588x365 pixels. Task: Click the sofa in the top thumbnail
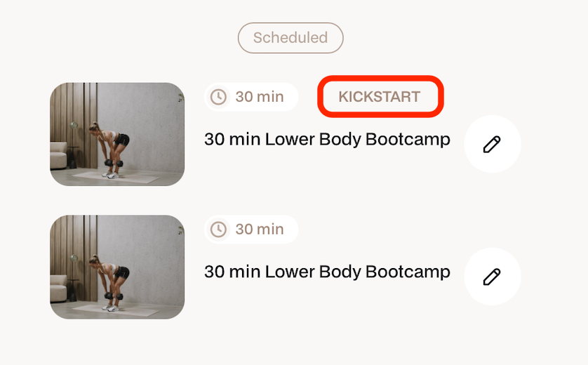point(58,155)
